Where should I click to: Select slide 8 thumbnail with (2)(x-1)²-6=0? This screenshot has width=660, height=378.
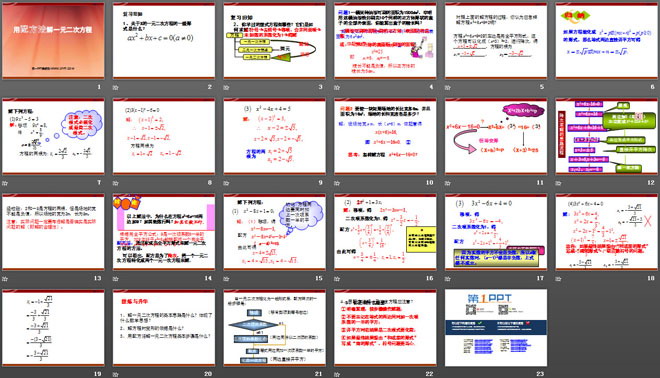click(164, 136)
